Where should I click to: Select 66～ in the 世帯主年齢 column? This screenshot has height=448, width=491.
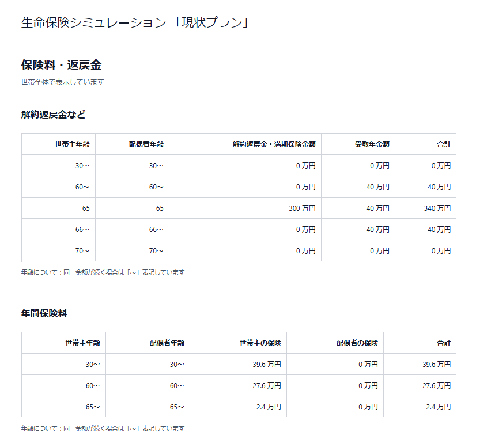[82, 229]
